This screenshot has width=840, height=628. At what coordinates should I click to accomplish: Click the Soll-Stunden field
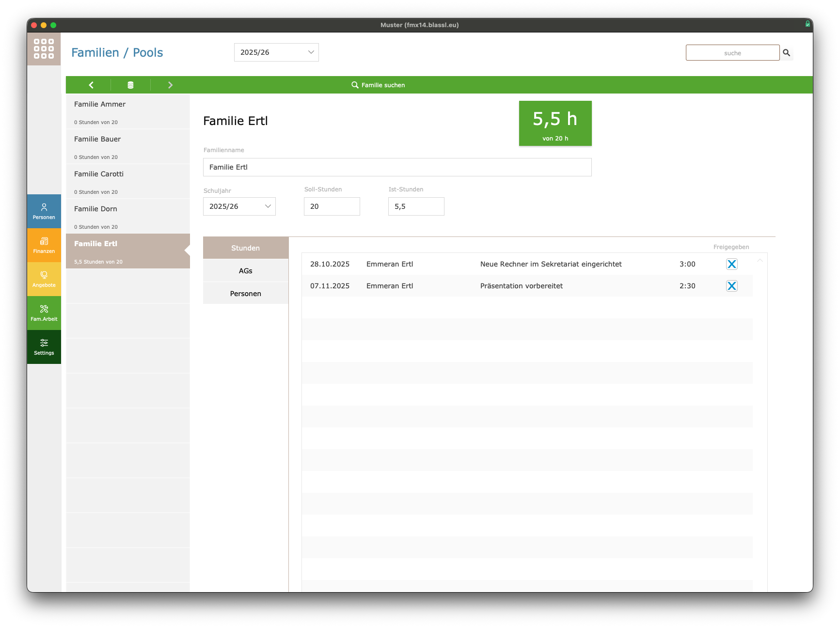coord(332,206)
